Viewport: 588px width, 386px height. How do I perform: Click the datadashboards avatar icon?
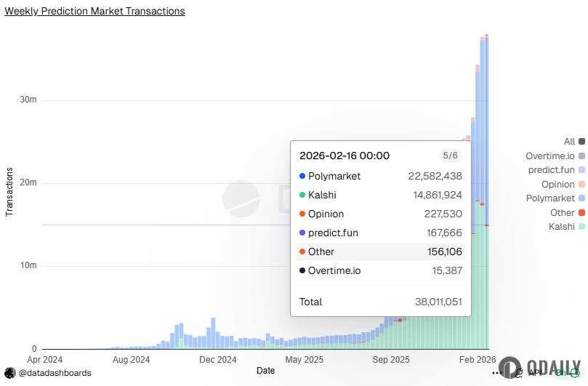pos(10,373)
